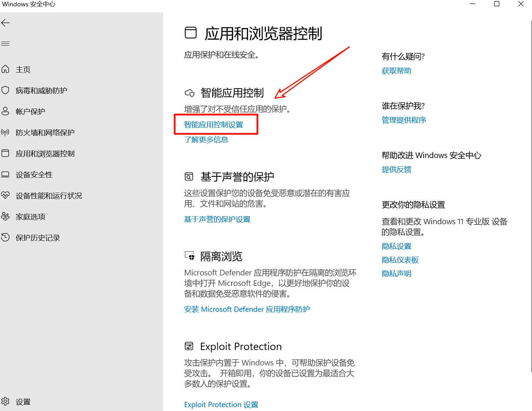This screenshot has height=411, width=532.
Task: Click the Exploit Protection section icon
Action: point(189,346)
